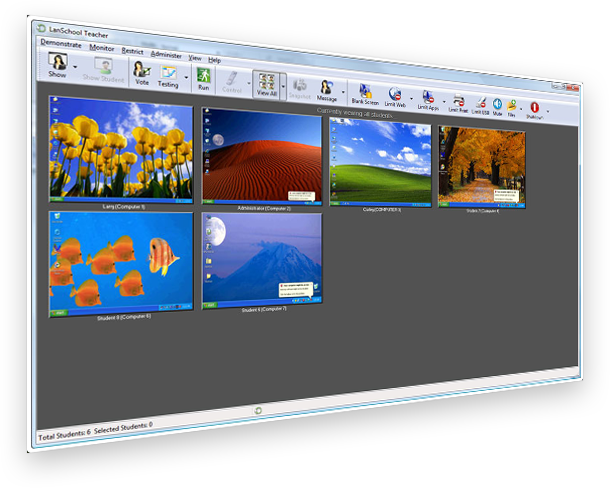The image size is (610, 488).
Task: Select the View All thumbnails button
Action: (267, 85)
